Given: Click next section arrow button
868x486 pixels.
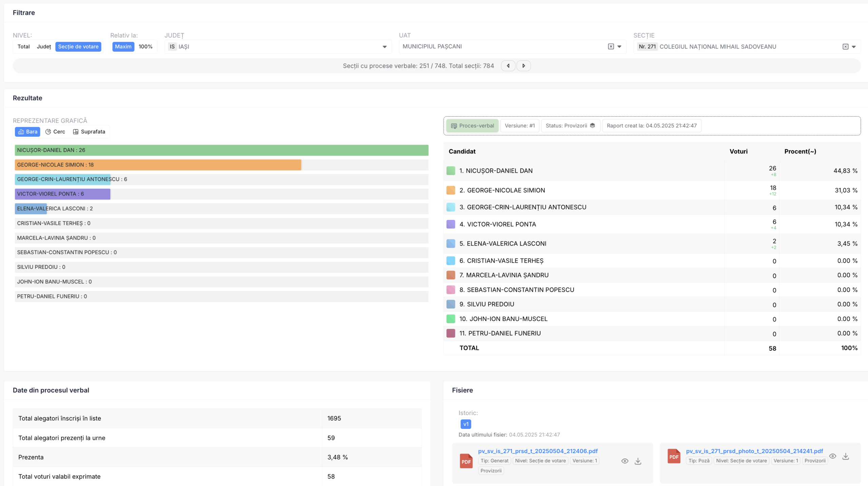Looking at the screenshot, I should pyautogui.click(x=524, y=66).
